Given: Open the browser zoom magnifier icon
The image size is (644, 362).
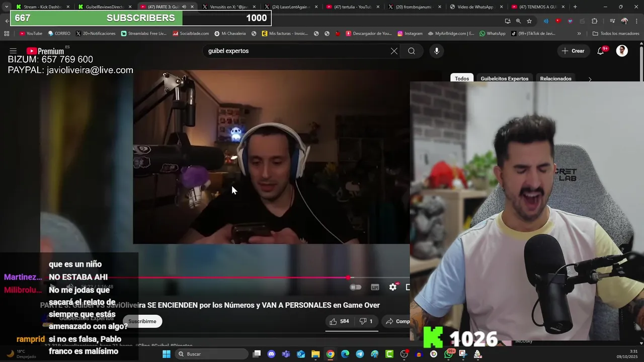Looking at the screenshot, I should pos(518,21).
